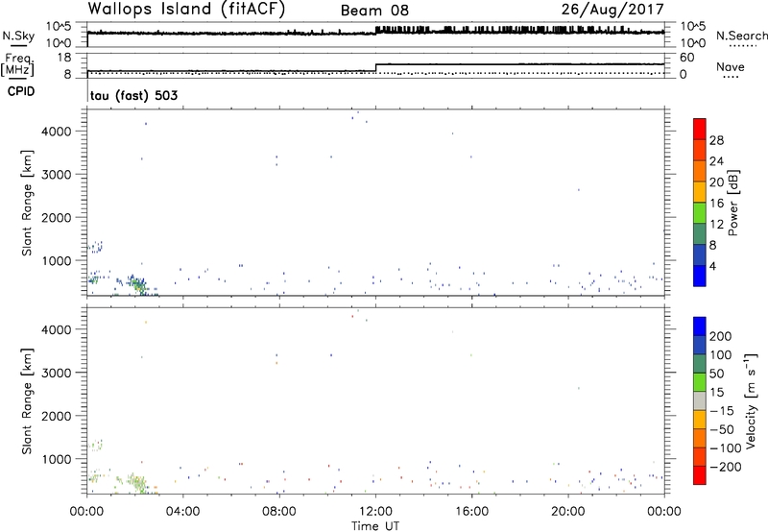The image size is (768, 532).
Task: Click the 'Velocity [m s-1]' colorbar label
Action: coord(751,400)
